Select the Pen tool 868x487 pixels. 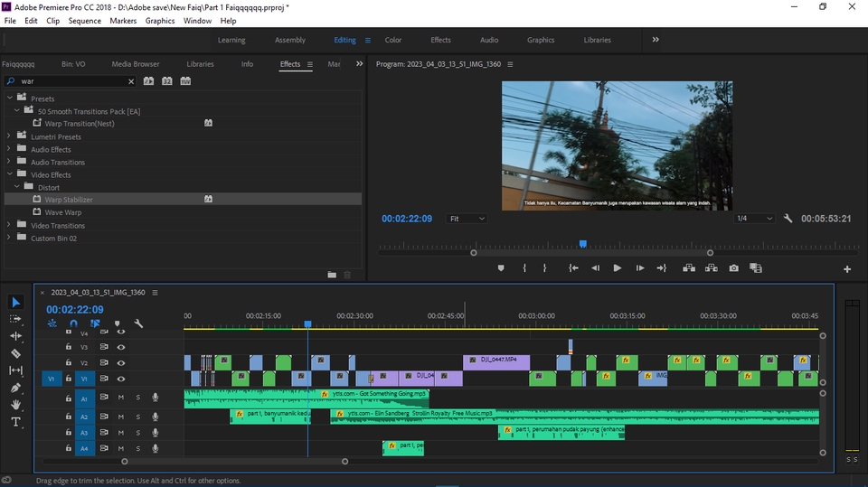[x=15, y=388]
